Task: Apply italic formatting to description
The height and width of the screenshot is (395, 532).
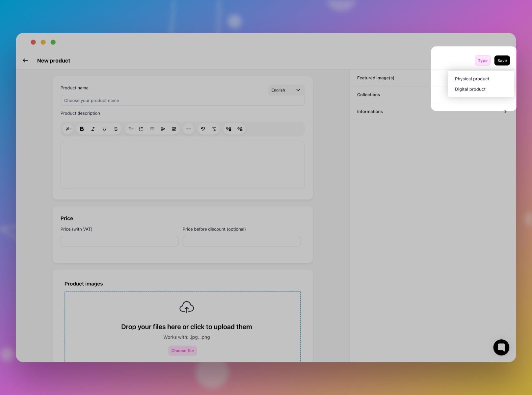Action: [93, 129]
